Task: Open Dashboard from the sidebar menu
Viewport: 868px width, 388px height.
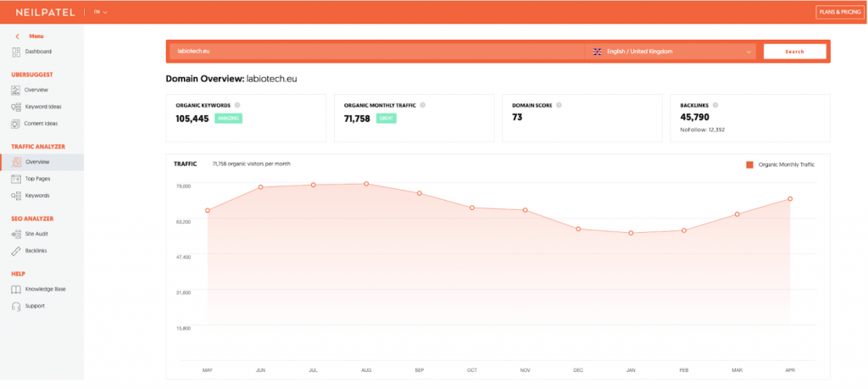Action: click(38, 52)
